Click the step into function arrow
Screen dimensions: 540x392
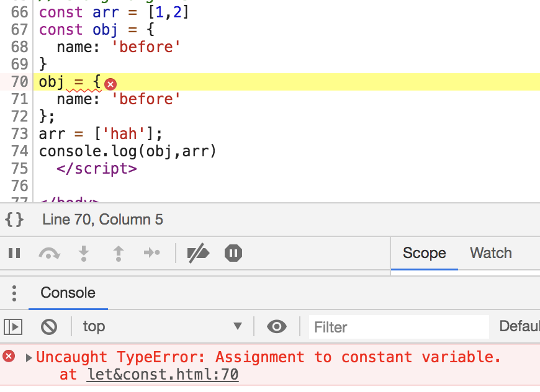point(84,253)
